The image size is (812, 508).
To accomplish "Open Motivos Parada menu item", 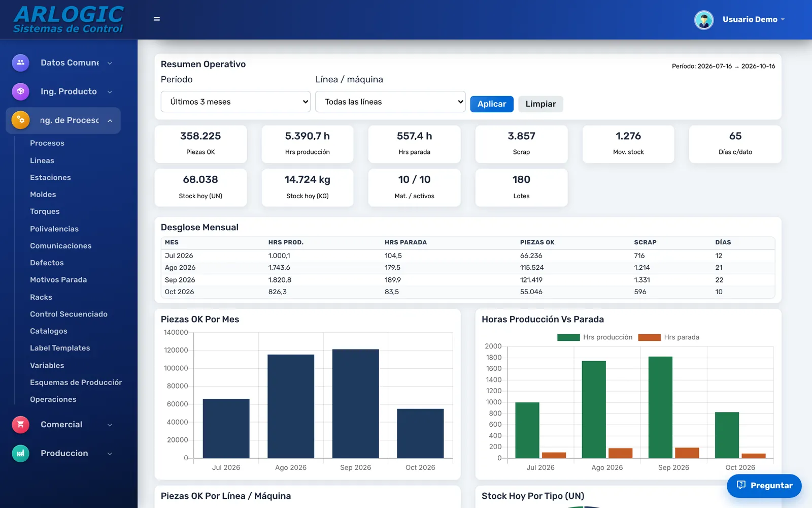I will point(58,280).
